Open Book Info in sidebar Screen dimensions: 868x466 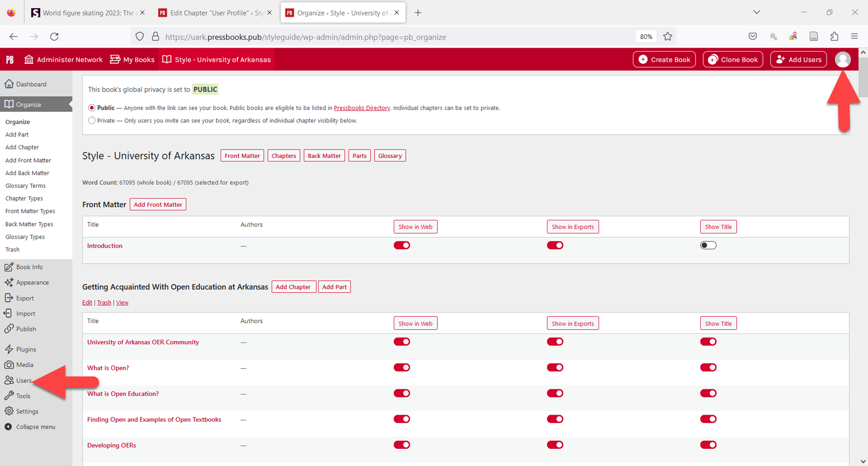click(x=24, y=267)
